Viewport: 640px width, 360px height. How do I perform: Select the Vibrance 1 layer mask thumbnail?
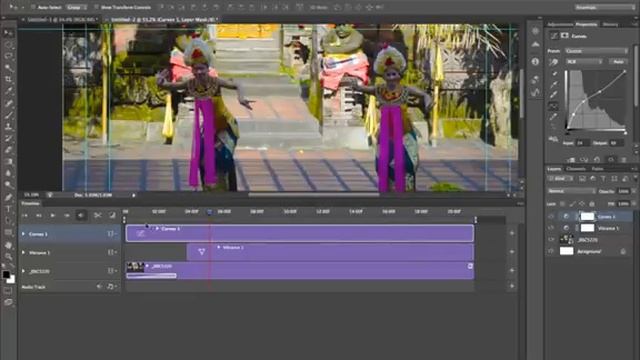[587, 228]
